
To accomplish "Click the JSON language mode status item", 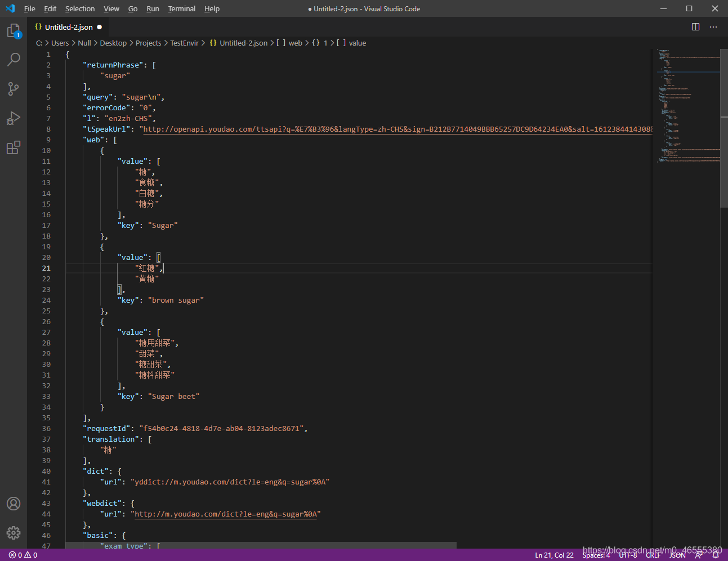I will point(677,555).
